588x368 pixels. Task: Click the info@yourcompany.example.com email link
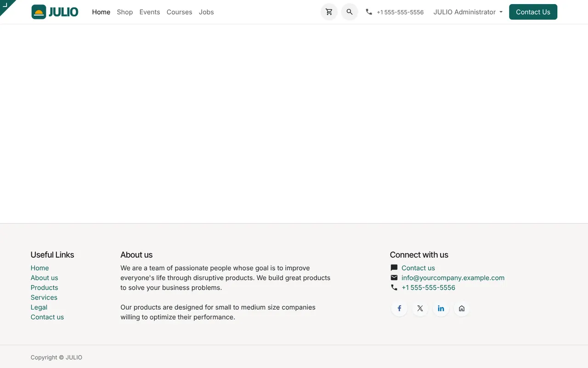[x=453, y=278]
